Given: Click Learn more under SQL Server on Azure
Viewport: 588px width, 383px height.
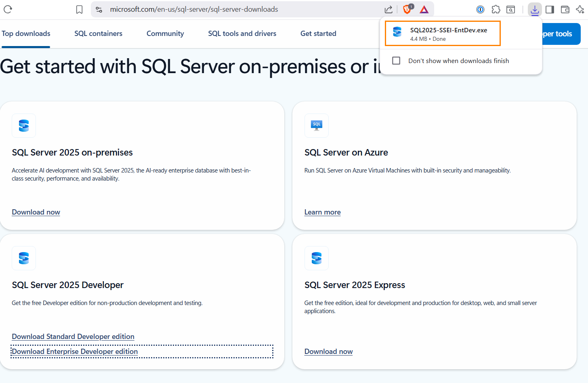Looking at the screenshot, I should [x=322, y=212].
